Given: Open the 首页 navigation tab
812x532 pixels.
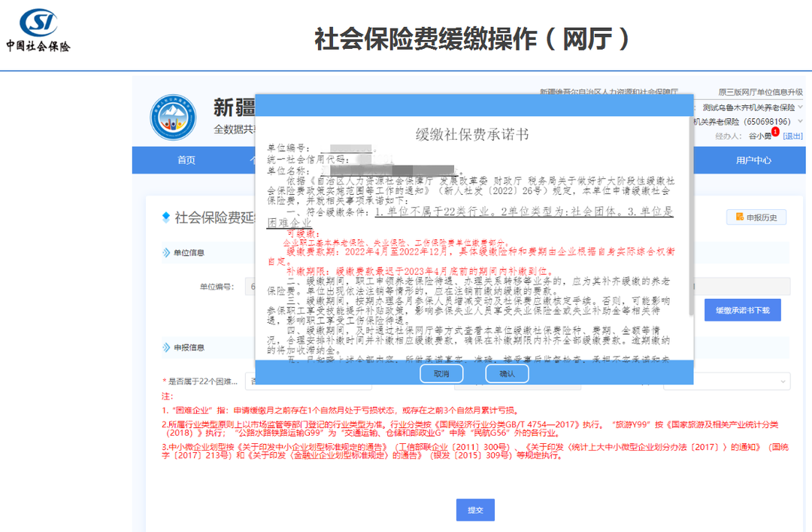Looking at the screenshot, I should (x=186, y=160).
